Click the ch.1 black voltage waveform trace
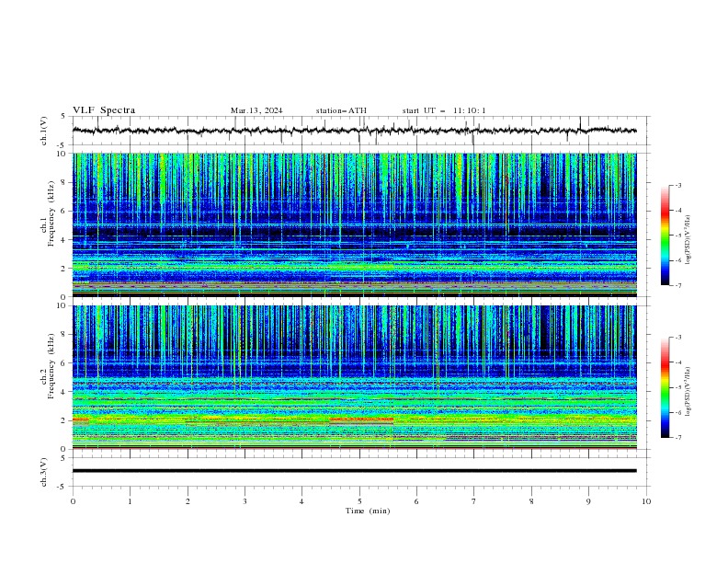This screenshot has width=728, height=563. [354, 131]
